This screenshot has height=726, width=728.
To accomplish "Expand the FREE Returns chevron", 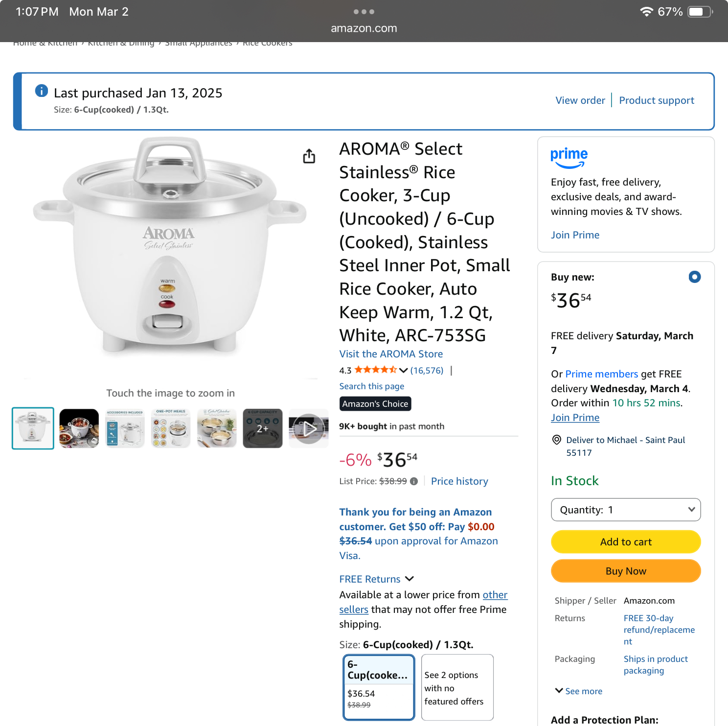I will click(409, 579).
